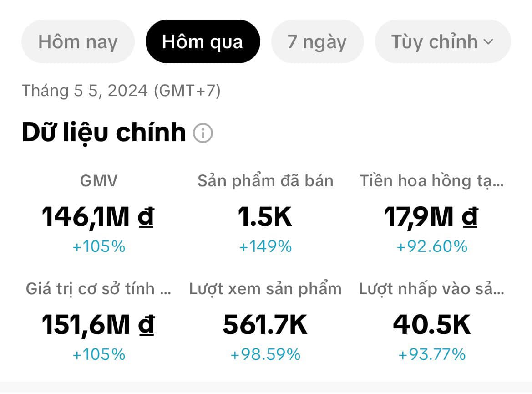Open the Lượt xem sản phẩm metric
The image size is (532, 394).
point(265,289)
